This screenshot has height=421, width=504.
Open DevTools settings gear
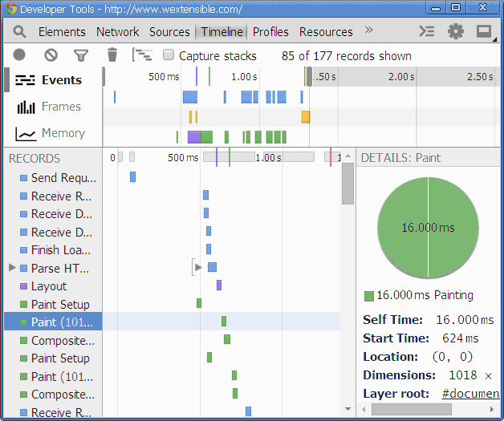tap(456, 32)
